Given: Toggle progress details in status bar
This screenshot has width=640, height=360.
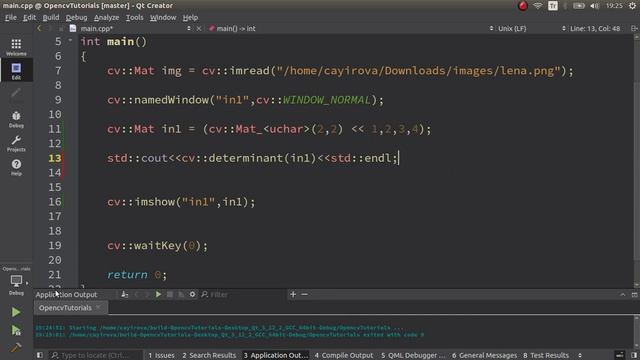Looking at the screenshot, I should click(x=620, y=355).
